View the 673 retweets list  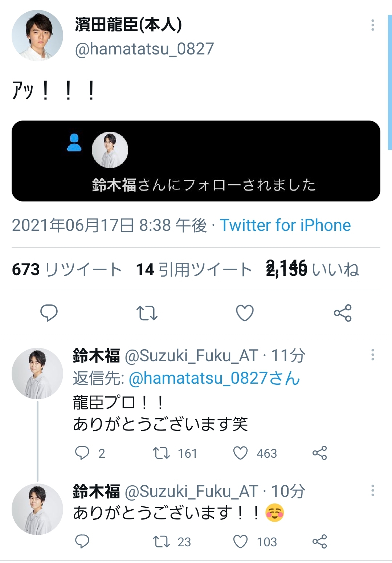click(67, 270)
